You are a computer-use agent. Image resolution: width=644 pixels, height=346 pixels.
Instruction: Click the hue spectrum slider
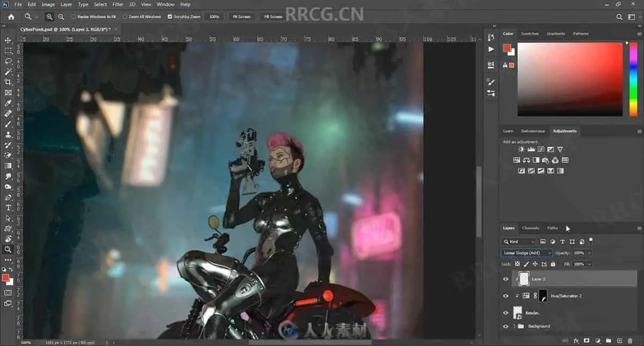coord(633,79)
